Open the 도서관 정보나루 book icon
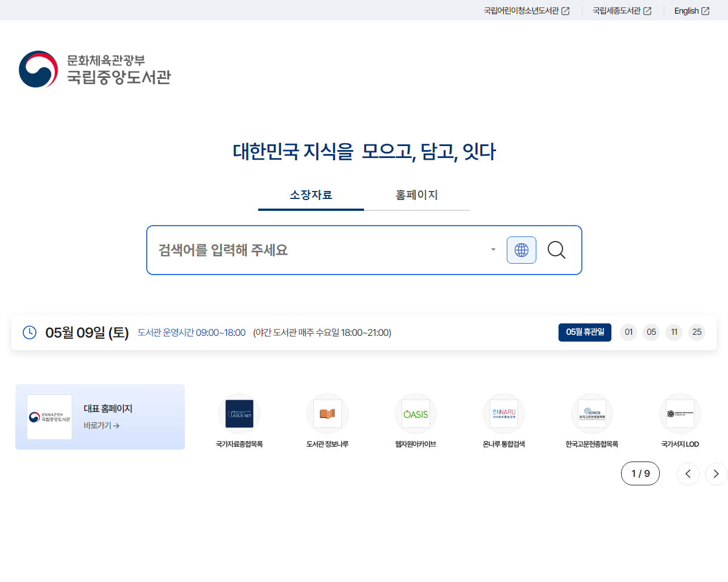This screenshot has width=728, height=582. pos(328,414)
